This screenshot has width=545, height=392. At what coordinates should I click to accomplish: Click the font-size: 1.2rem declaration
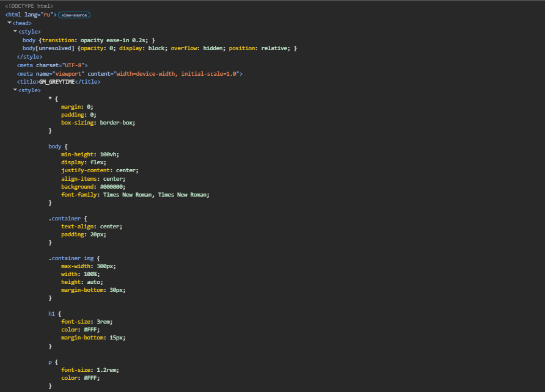pos(90,370)
